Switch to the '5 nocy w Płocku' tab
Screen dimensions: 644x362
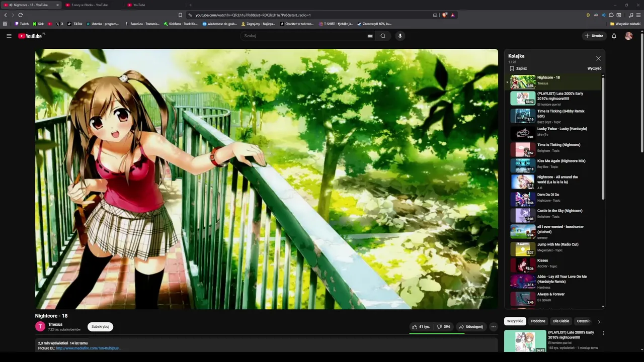(89, 5)
